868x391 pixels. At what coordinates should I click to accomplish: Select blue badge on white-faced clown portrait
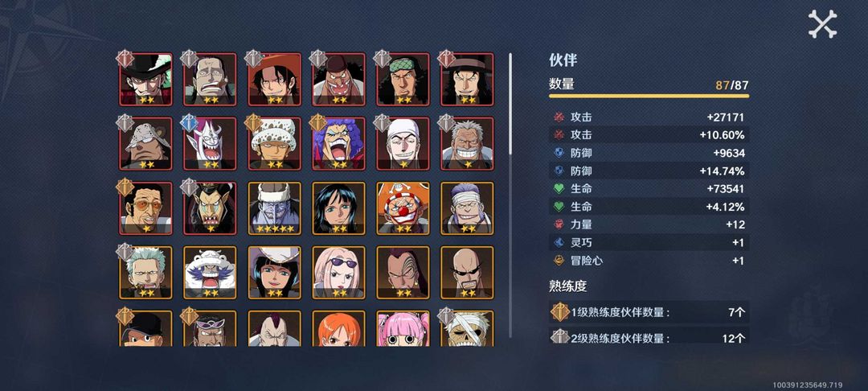click(190, 122)
